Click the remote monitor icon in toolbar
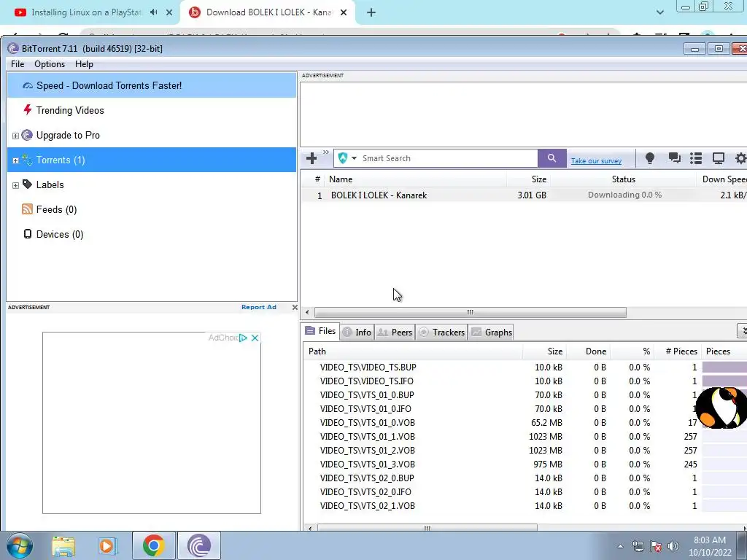The height and width of the screenshot is (560, 747). point(719,158)
